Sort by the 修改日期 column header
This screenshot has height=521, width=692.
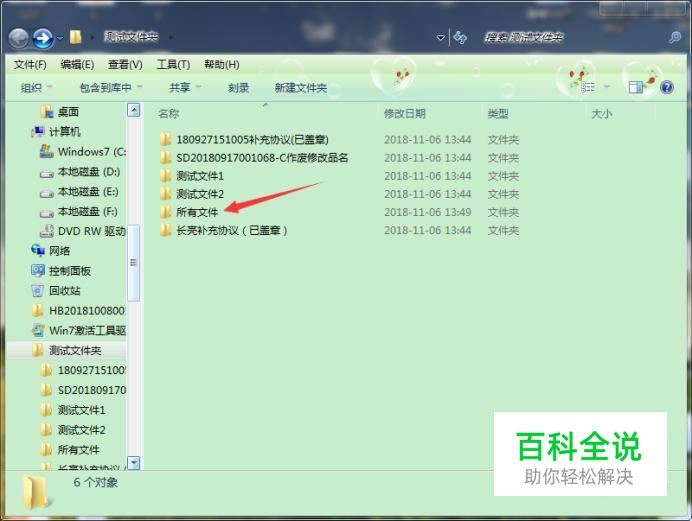pyautogui.click(x=405, y=114)
